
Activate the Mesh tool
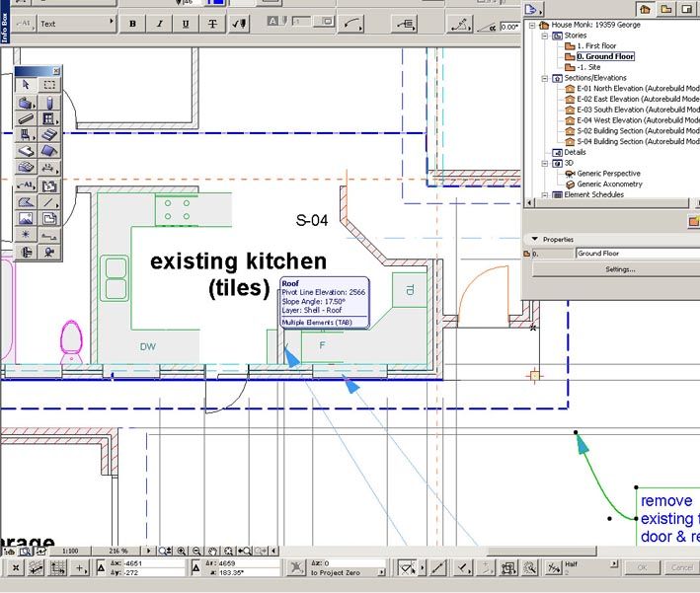tap(26, 168)
